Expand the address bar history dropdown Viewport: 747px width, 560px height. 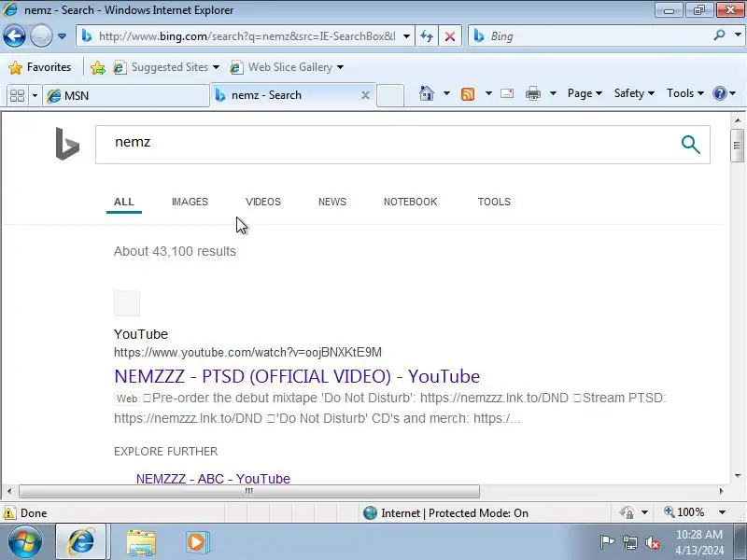(x=406, y=36)
